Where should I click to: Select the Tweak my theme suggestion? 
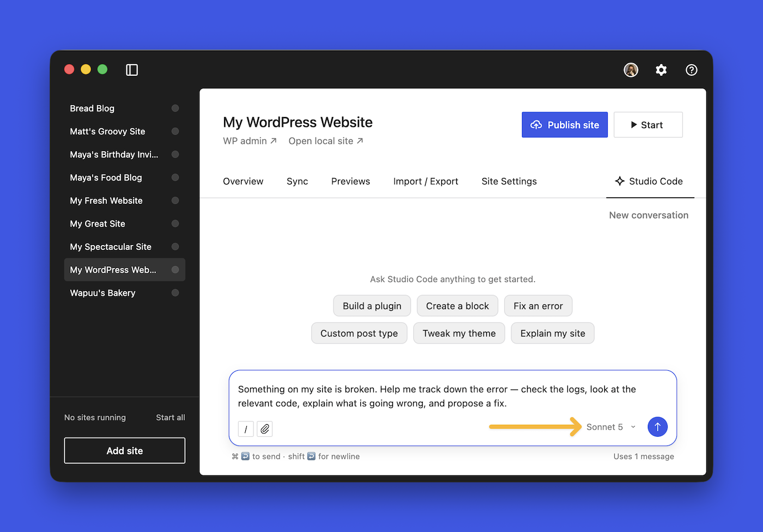point(459,333)
